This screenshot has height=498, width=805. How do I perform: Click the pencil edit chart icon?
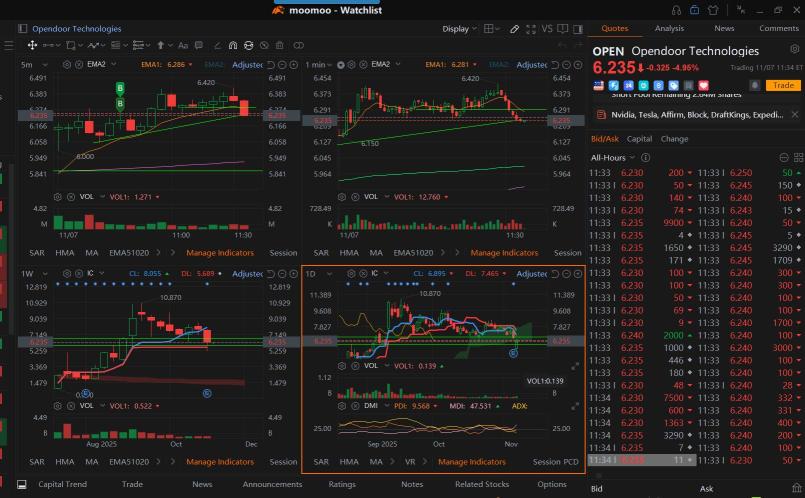point(514,29)
